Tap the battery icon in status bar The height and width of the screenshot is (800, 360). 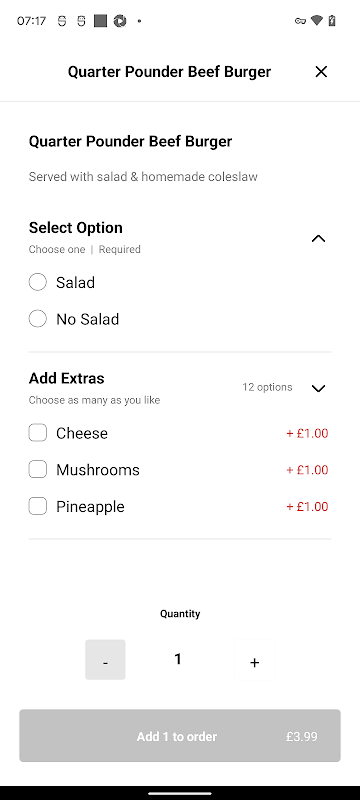click(332, 21)
